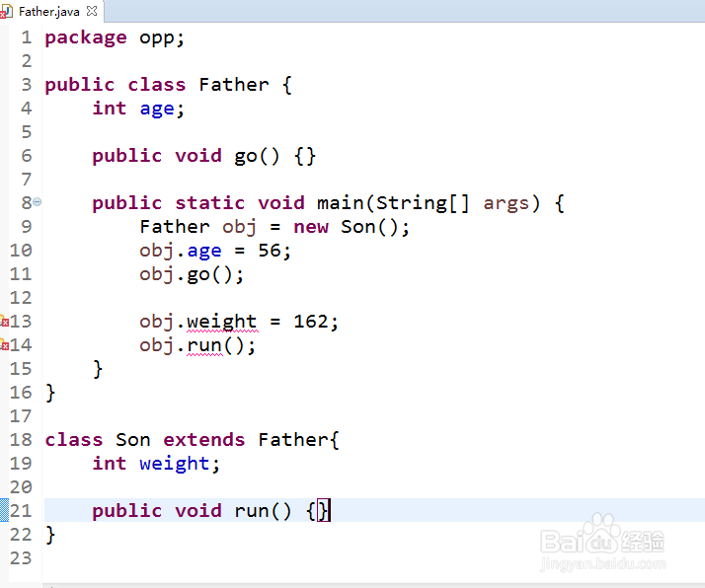Click the error marker on line 13

coord(4,321)
